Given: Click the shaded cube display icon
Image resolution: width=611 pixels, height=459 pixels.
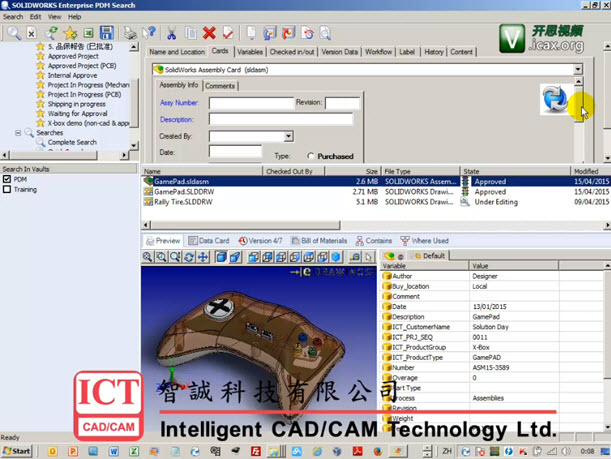Looking at the screenshot, I should tap(221, 257).
